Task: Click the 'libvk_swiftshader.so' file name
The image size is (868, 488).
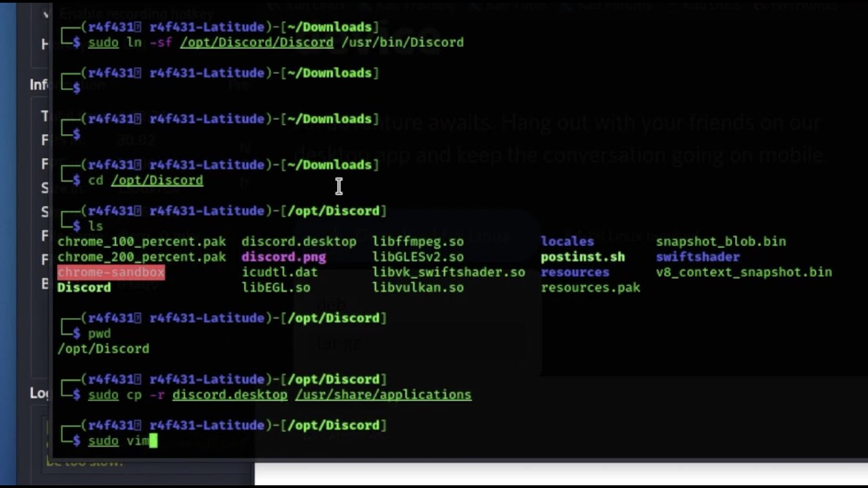Action: pyautogui.click(x=448, y=272)
